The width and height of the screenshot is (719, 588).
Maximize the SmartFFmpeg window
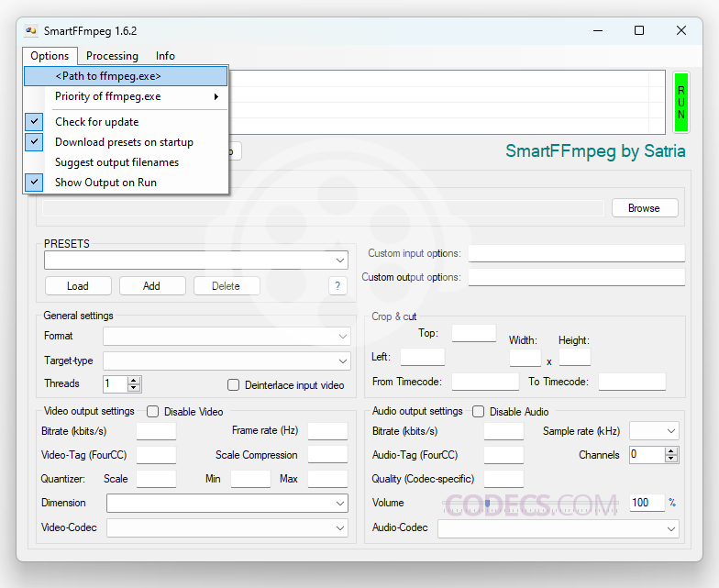(x=639, y=31)
